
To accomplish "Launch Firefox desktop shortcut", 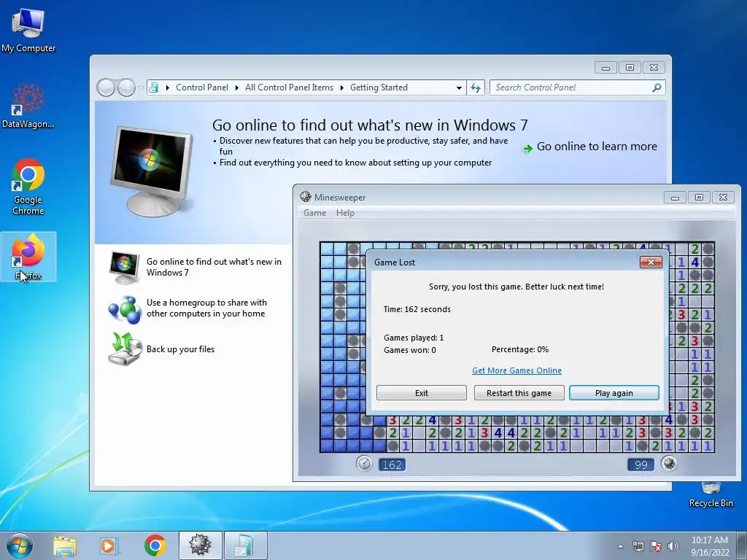I will [28, 257].
